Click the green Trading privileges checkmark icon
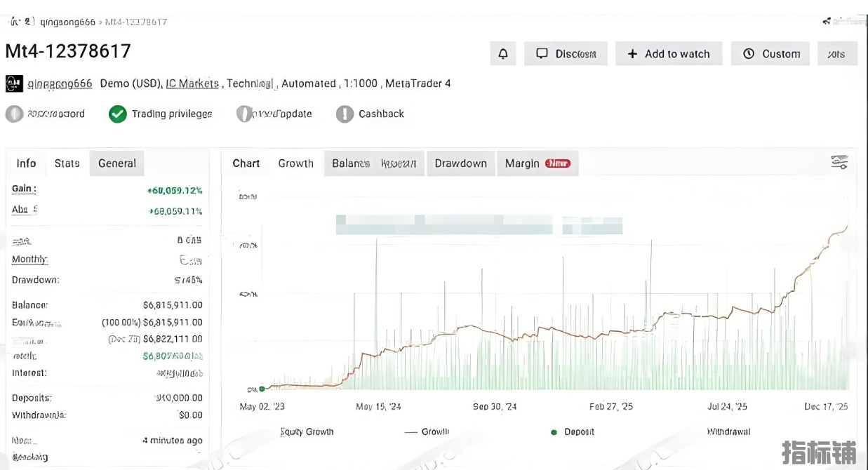The width and height of the screenshot is (868, 470). [x=118, y=114]
